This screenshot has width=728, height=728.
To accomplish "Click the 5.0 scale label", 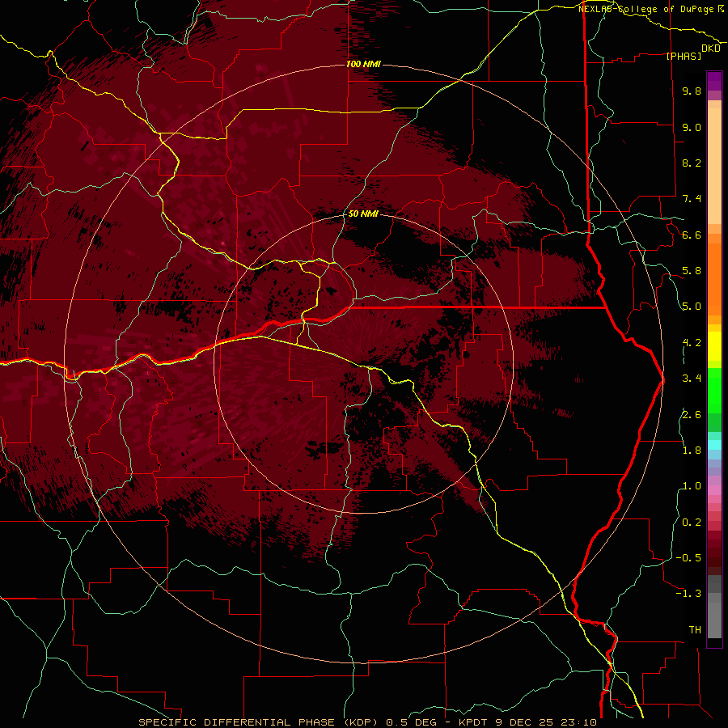I will (x=692, y=307).
